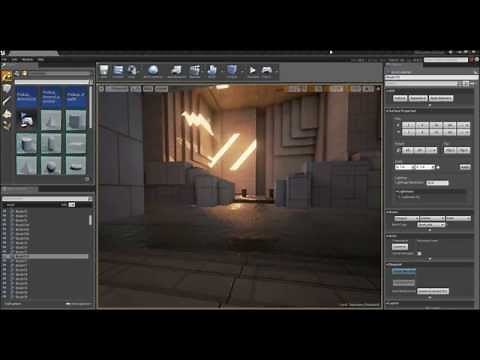Viewport: 480px width, 360px height.
Task: Click the lock icon beside the Scale fields
Action: pos(438,167)
